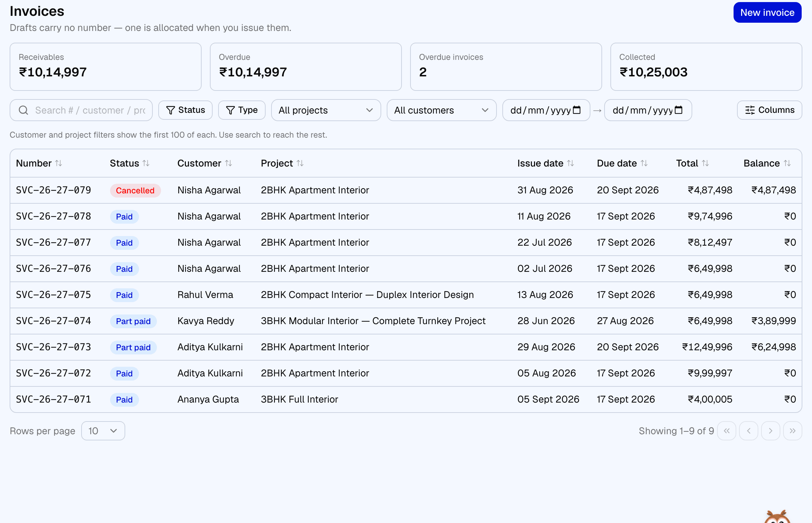The height and width of the screenshot is (523, 812).
Task: Open invoice SVC-26-27-073
Action: click(53, 347)
